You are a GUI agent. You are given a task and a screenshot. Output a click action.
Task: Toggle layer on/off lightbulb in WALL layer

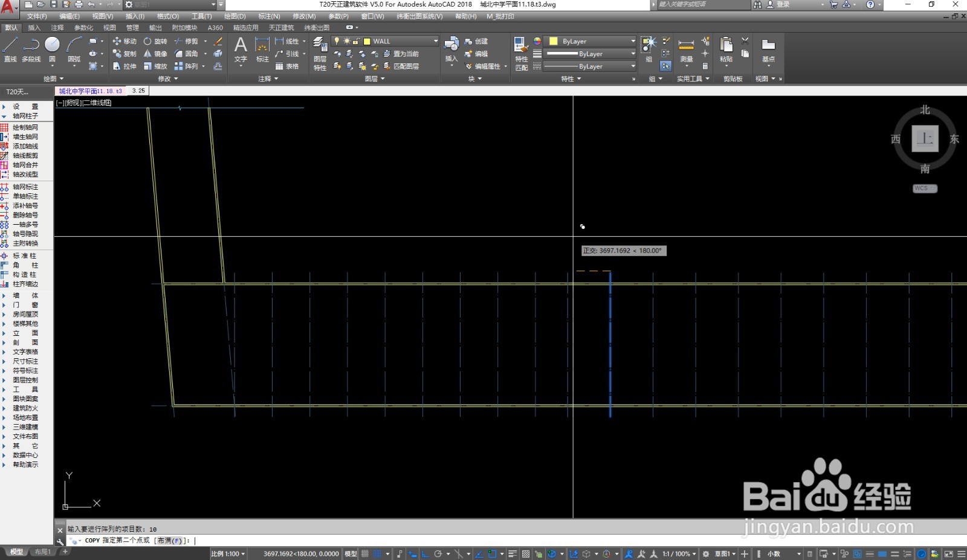pos(337,41)
